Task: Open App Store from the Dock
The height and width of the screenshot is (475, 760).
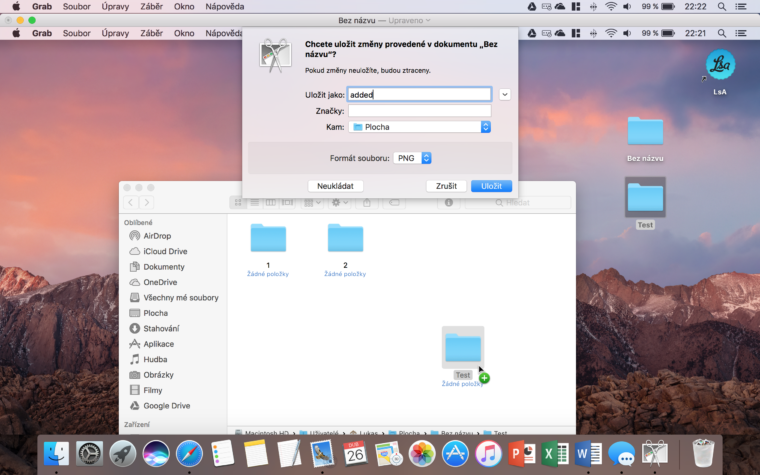Action: coord(455,454)
